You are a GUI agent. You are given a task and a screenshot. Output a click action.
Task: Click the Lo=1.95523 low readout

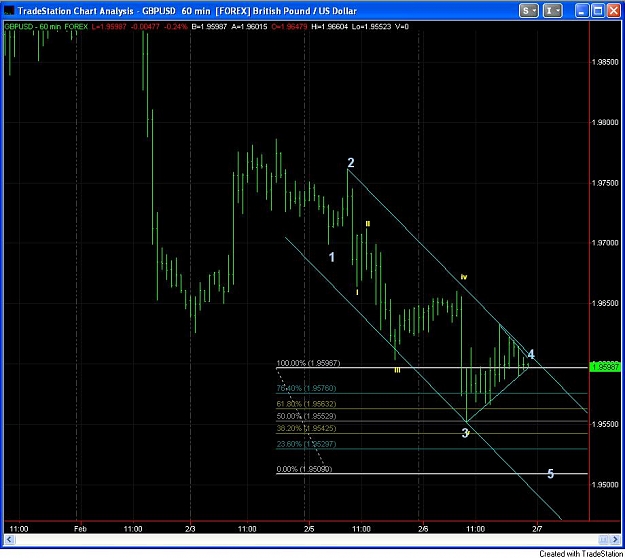[x=372, y=27]
